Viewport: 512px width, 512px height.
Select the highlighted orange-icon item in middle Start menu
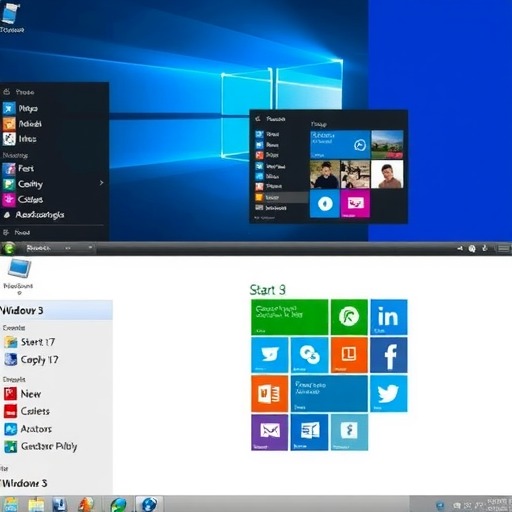(281, 197)
